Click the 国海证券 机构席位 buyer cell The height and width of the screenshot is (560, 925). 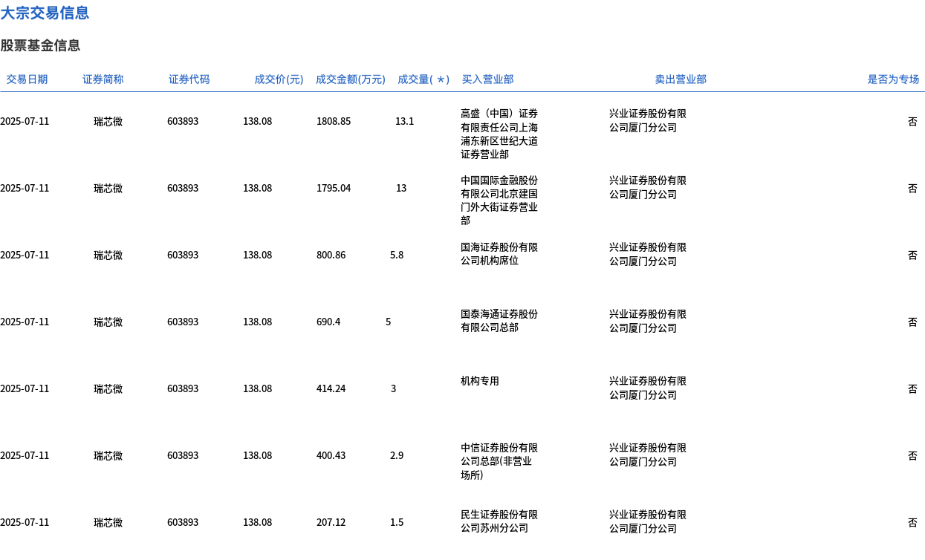(x=499, y=254)
